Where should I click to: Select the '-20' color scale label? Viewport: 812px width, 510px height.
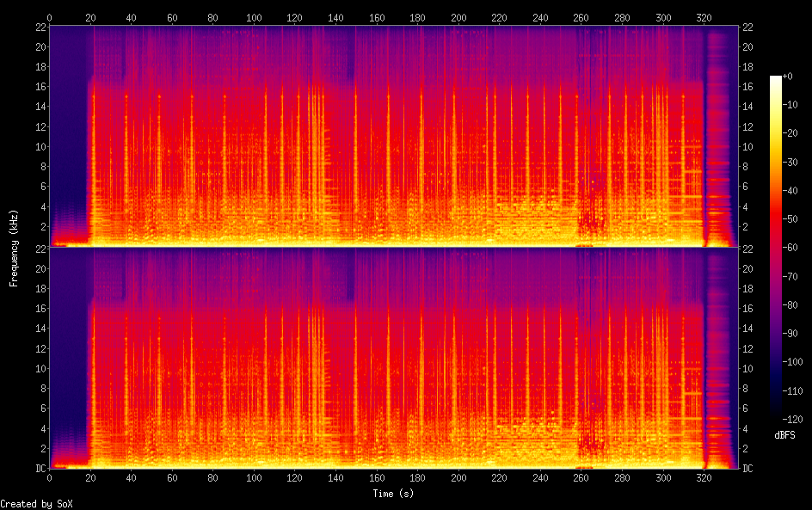coord(790,133)
